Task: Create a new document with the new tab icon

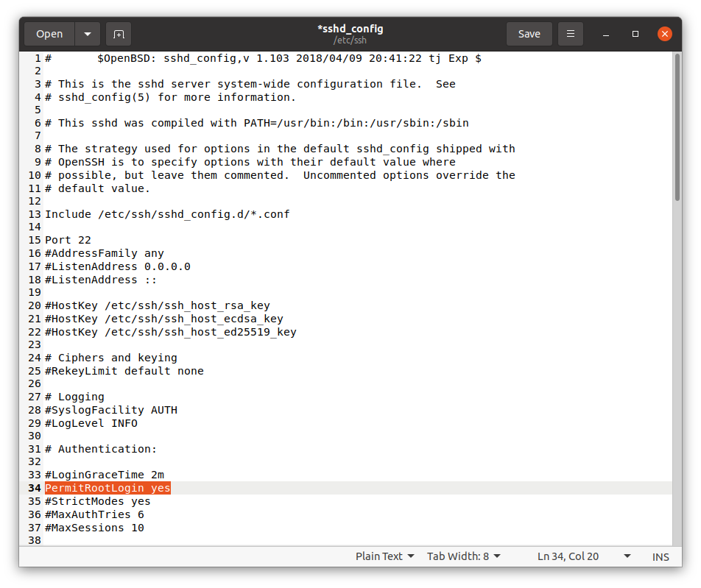Action: 119,34
